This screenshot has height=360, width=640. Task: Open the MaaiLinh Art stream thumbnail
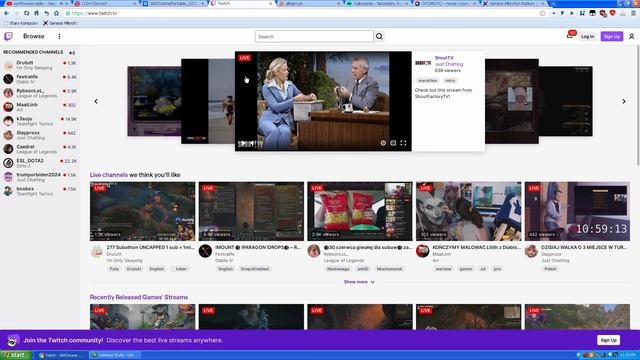(x=469, y=211)
